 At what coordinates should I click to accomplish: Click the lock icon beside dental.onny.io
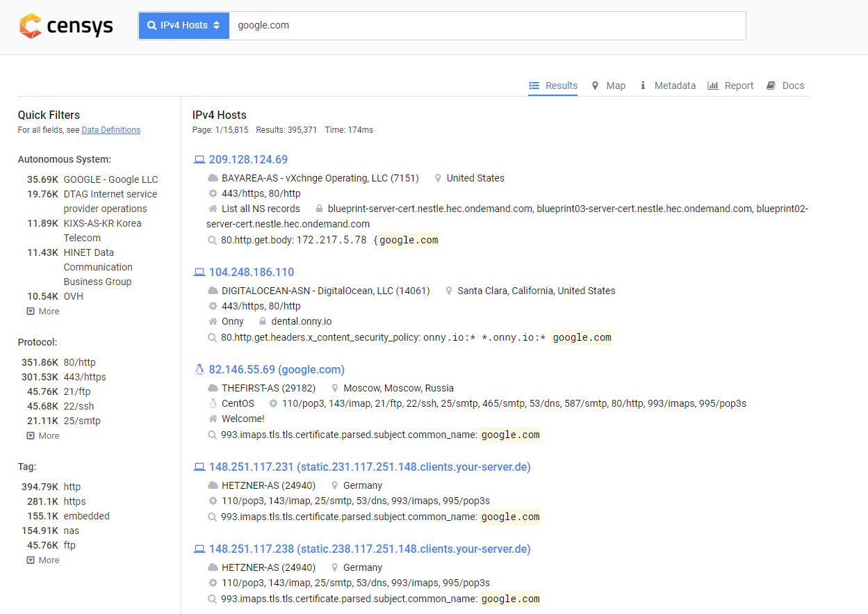click(x=263, y=321)
